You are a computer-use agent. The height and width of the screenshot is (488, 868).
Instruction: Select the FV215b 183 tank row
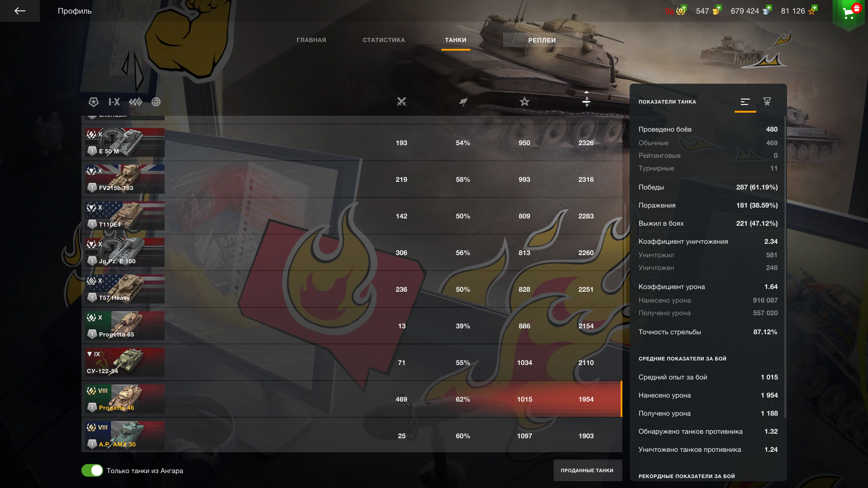[x=352, y=179]
